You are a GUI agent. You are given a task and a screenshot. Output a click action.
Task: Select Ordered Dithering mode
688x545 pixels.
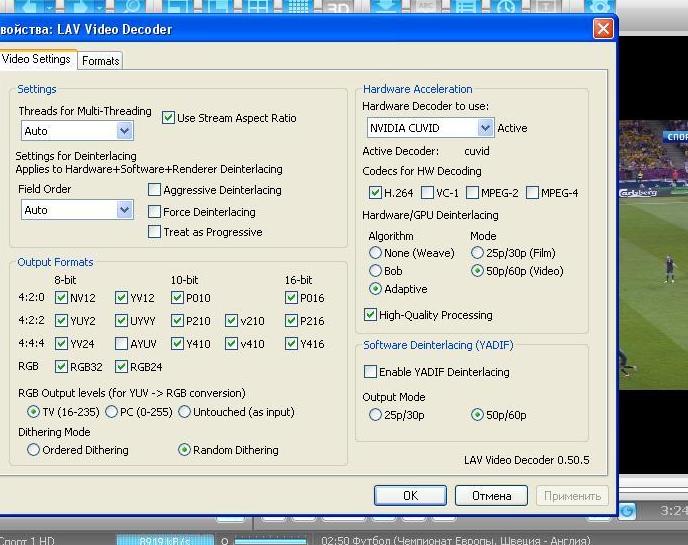tap(34, 450)
